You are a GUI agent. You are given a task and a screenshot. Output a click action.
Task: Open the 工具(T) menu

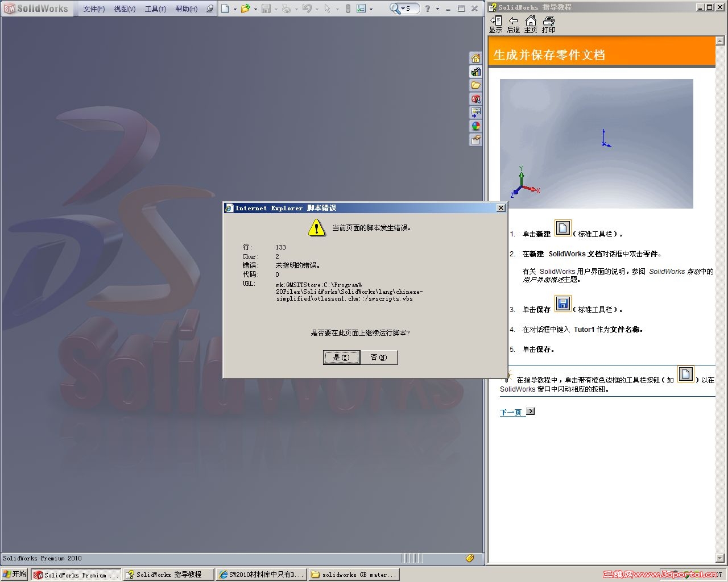(155, 9)
